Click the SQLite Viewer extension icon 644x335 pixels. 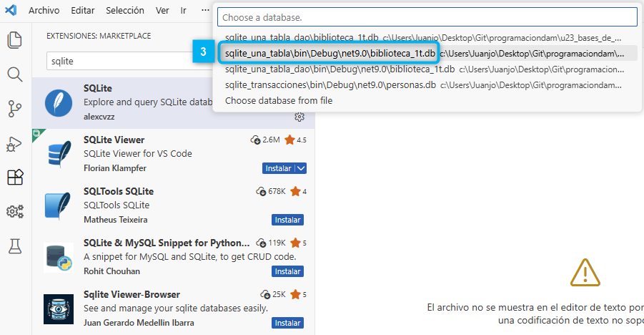pos(59,153)
